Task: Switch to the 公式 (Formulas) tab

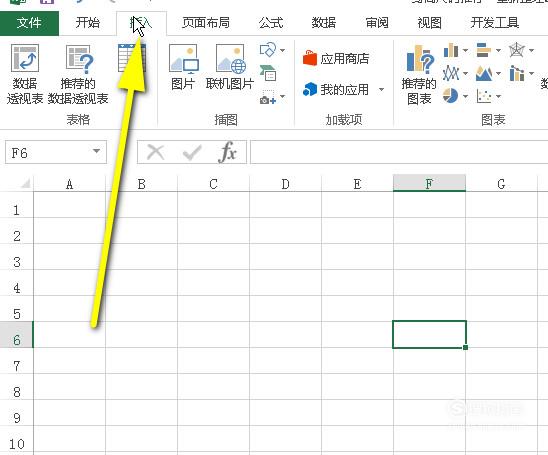Action: 271,23
